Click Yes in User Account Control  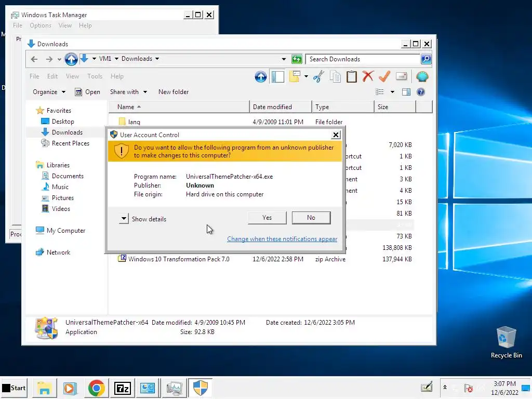click(x=267, y=218)
